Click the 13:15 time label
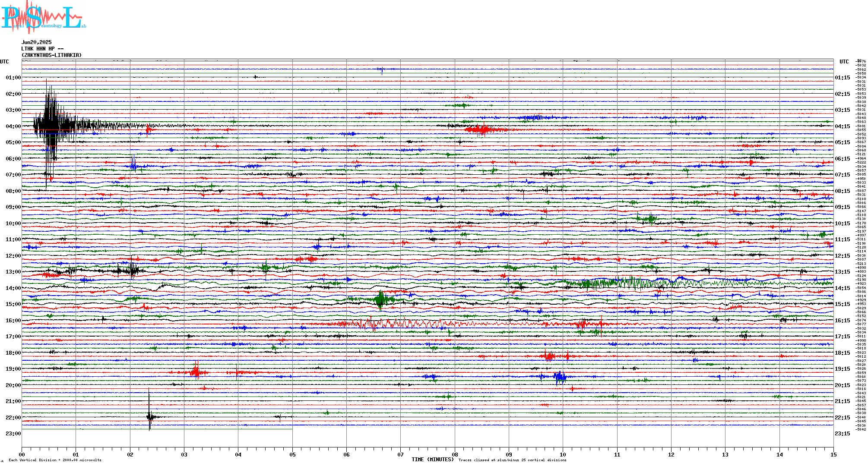868x466 pixels. [843, 272]
